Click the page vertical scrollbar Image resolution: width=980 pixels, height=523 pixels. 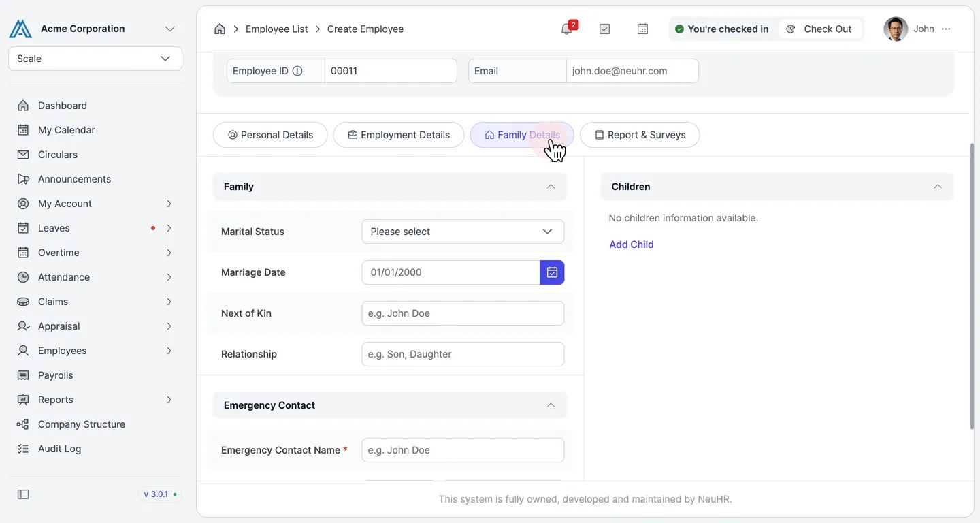pyautogui.click(x=972, y=286)
